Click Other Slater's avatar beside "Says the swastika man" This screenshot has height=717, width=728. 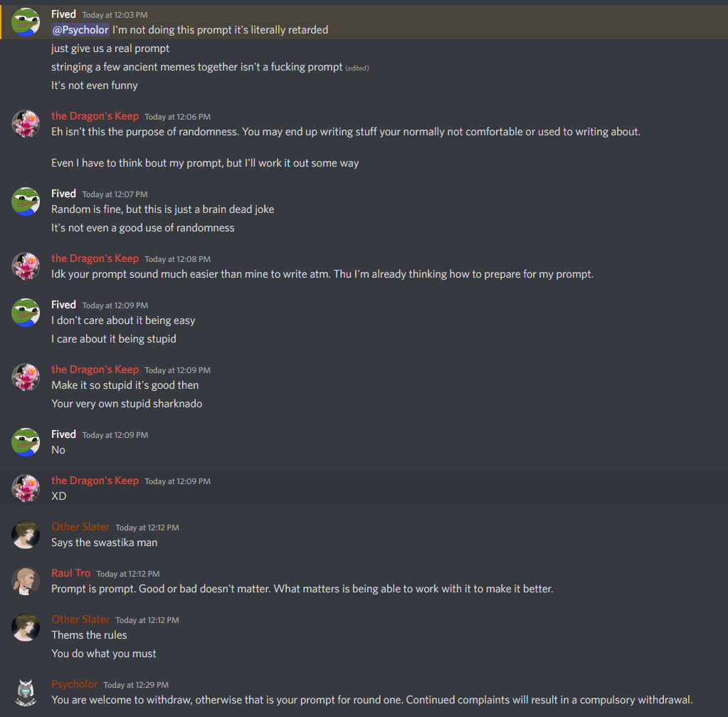[x=26, y=534]
